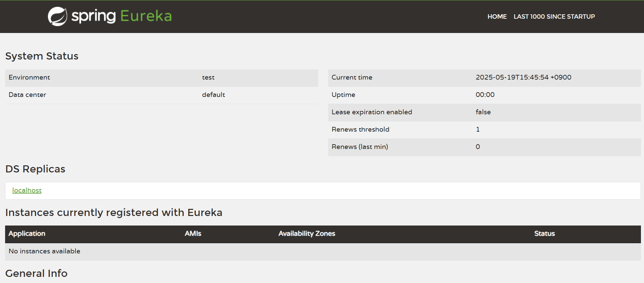Click the uptime value 00:00
This screenshot has height=283, width=644.
click(x=485, y=95)
